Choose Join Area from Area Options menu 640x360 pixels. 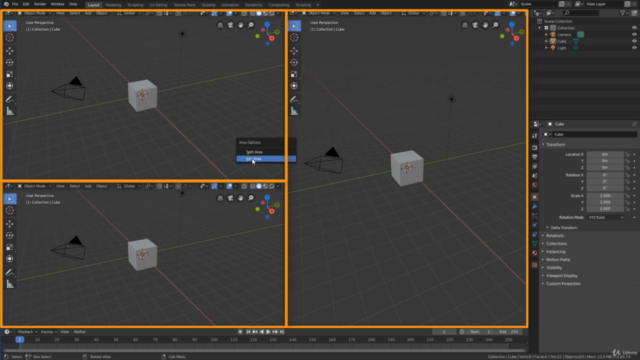point(266,159)
